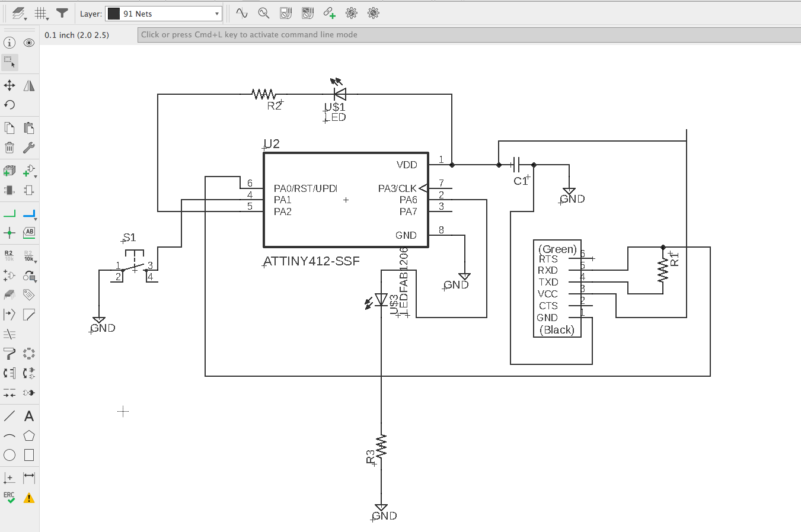Select the Mark origin tool
This screenshot has height=532, width=801.
click(9, 477)
